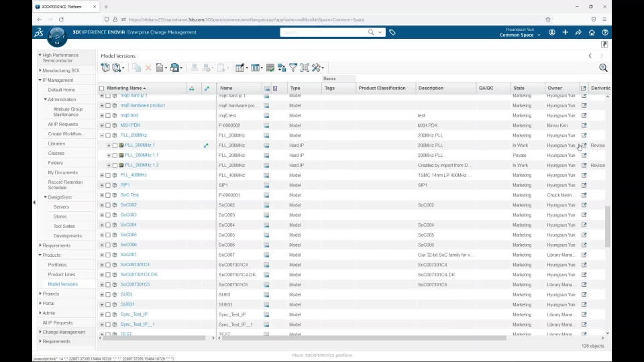Open Portfolios in sidebar

coord(57,265)
